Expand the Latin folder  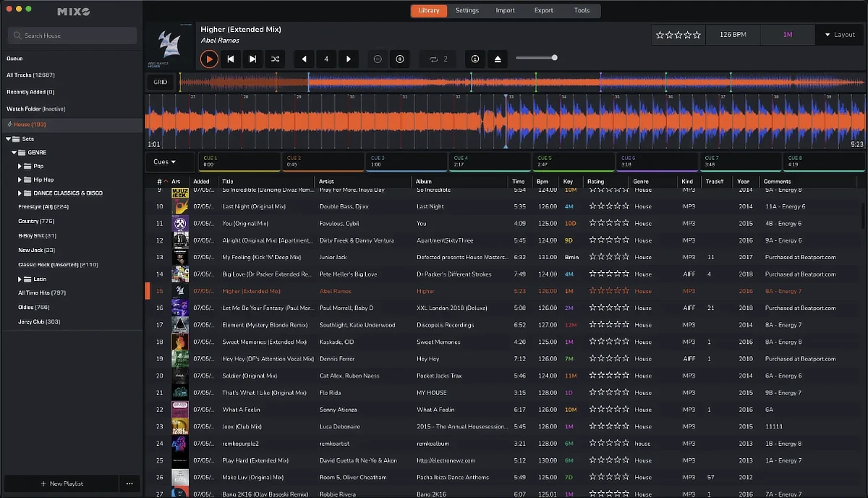20,279
